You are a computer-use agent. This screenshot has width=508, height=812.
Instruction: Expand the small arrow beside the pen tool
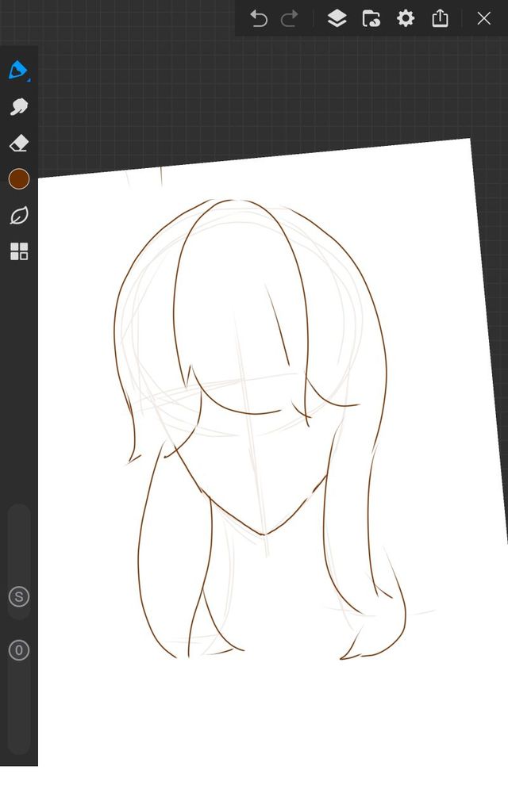pos(29,79)
